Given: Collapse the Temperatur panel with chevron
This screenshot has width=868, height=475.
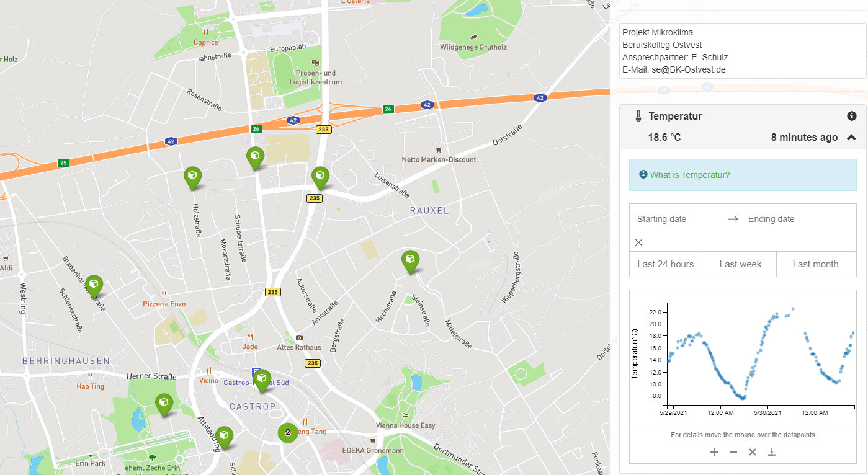Looking at the screenshot, I should (851, 138).
